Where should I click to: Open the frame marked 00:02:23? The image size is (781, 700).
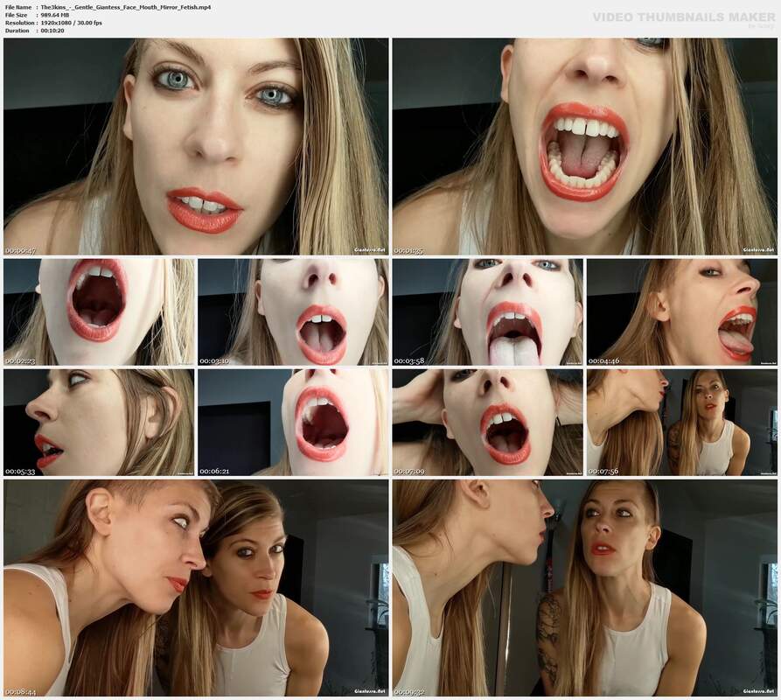99,311
